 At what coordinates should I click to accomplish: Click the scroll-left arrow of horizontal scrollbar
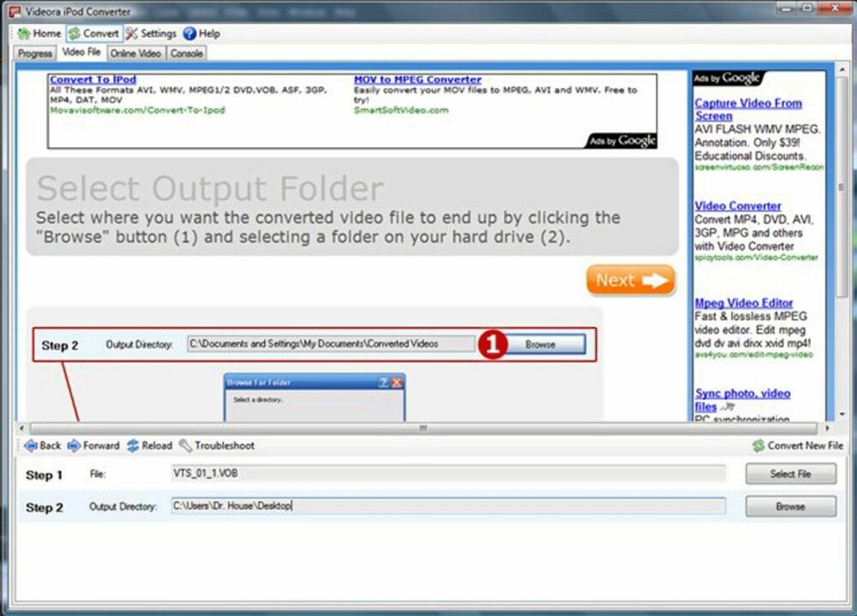click(x=22, y=428)
